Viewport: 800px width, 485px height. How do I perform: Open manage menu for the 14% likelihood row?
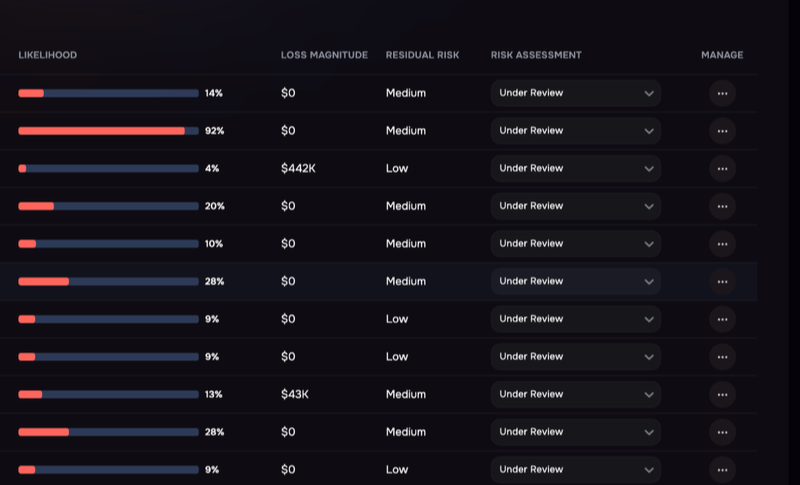[722, 93]
